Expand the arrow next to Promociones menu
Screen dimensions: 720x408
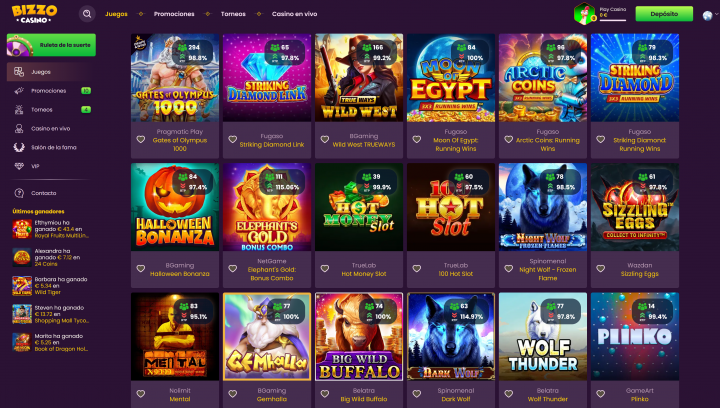(208, 14)
